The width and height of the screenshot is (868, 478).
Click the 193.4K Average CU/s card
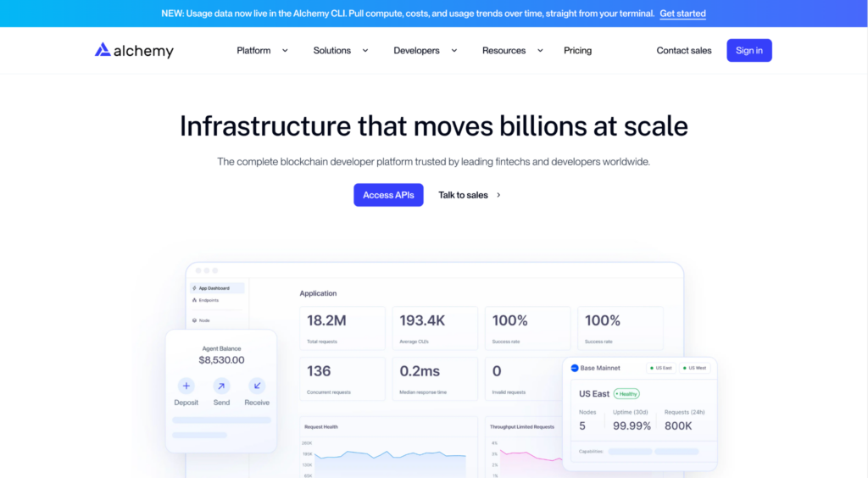point(435,328)
